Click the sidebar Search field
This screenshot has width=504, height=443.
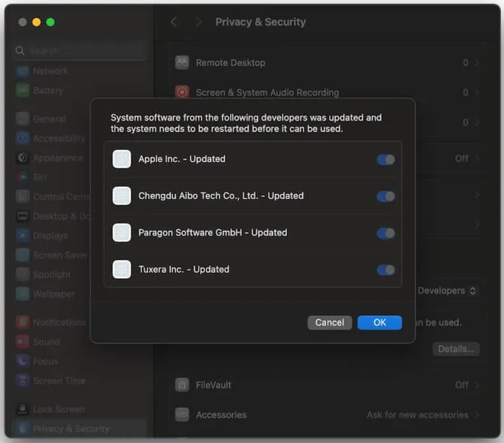[x=80, y=51]
